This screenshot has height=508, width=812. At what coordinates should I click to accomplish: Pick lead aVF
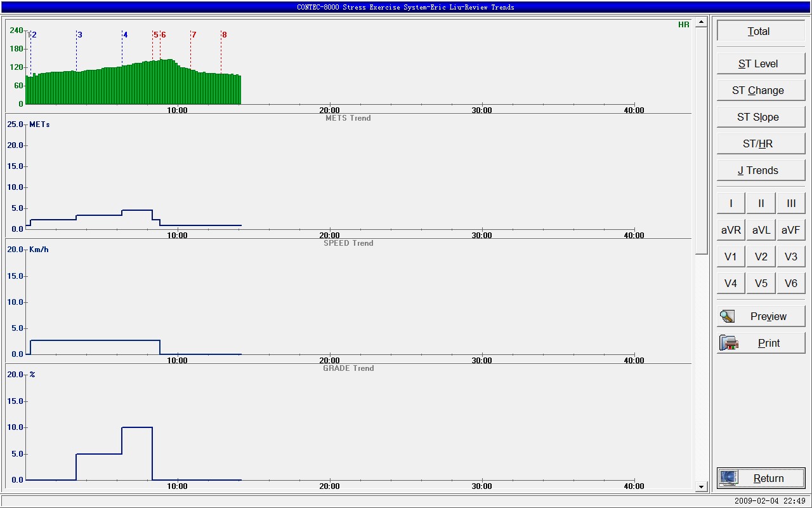790,230
